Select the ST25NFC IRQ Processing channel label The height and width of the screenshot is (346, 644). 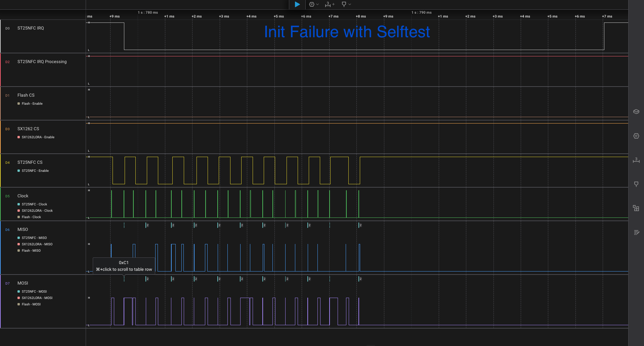click(42, 62)
